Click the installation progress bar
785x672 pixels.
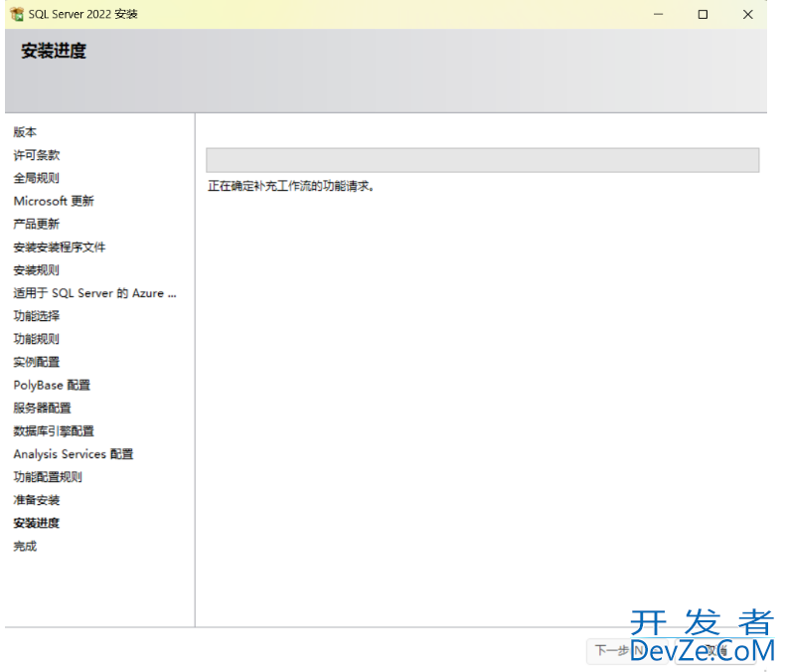[x=483, y=160]
